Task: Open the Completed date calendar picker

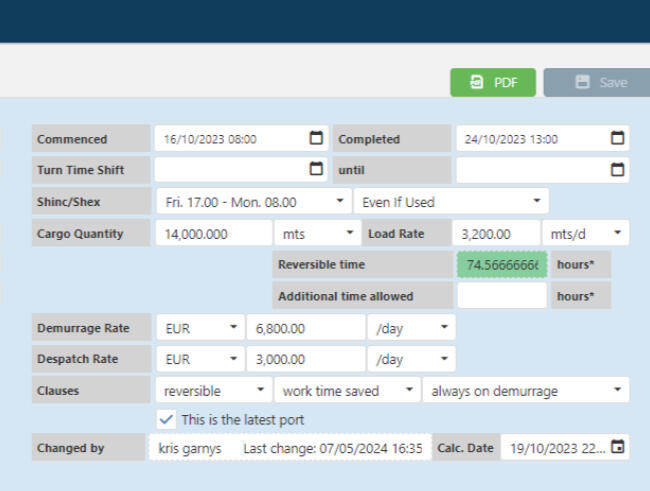Action: pos(618,139)
